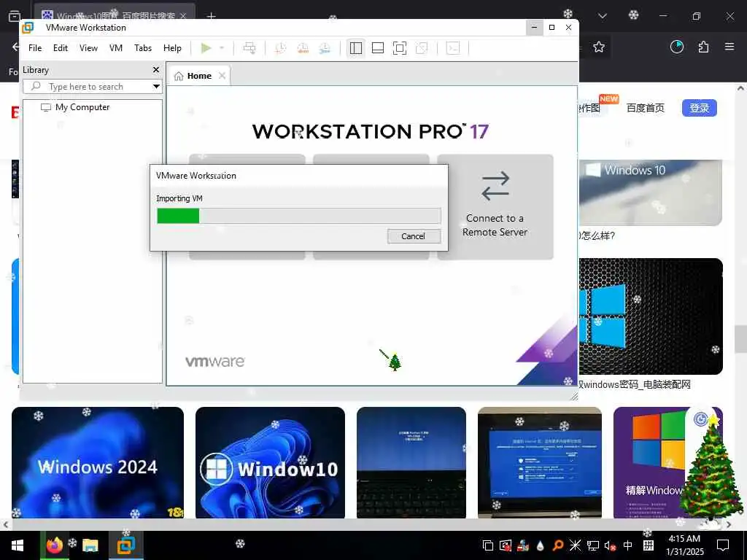Click the Task View tray icon
The image size is (747, 560).
[x=488, y=545]
